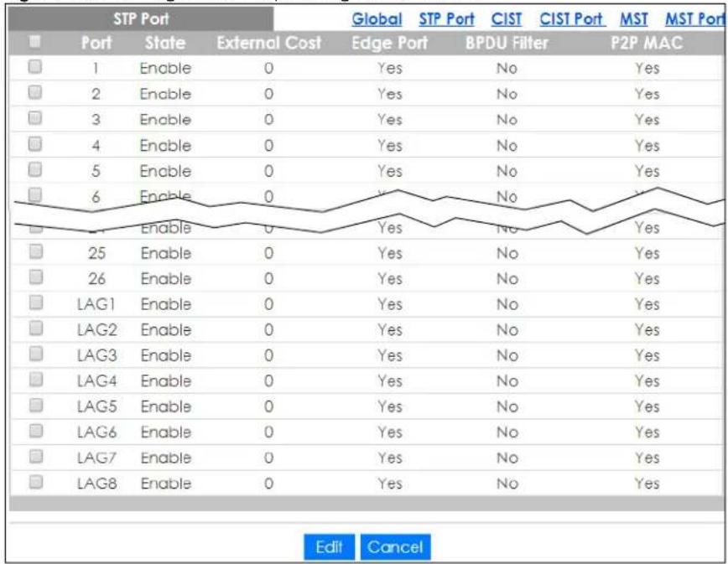Open the CIST link
This screenshot has height=564, width=728.
pos(506,19)
